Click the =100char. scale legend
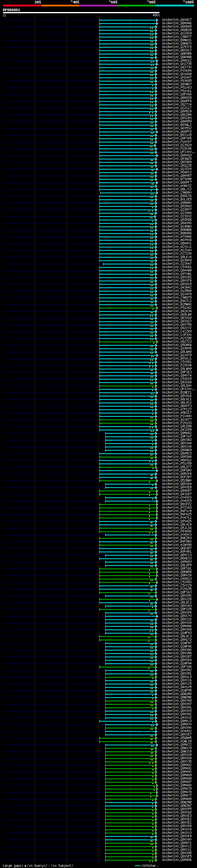197x868 pixels. pos(147,865)
